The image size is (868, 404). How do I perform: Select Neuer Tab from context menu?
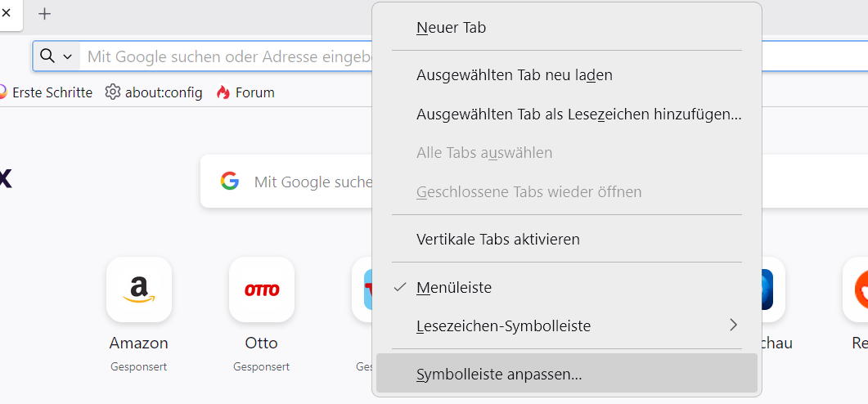point(451,28)
